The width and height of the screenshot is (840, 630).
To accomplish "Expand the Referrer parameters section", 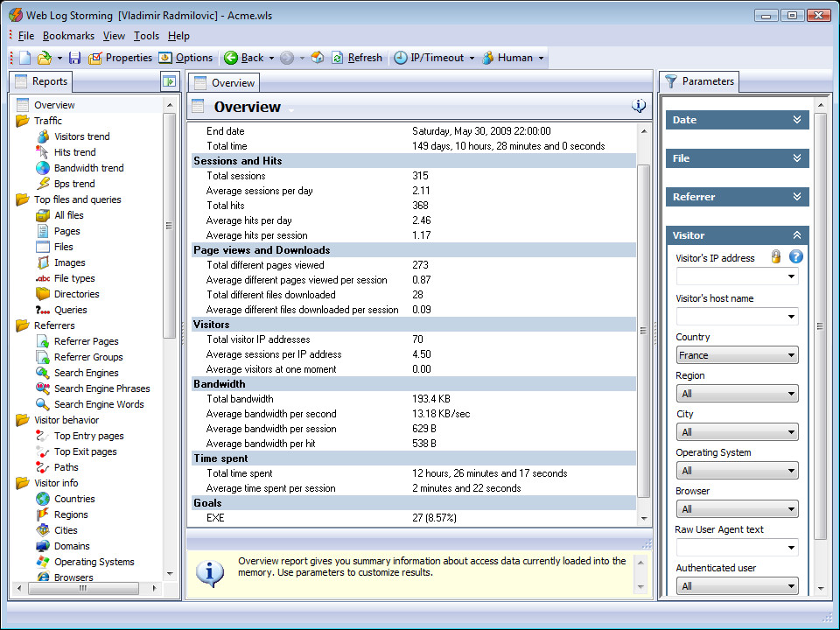I will 737,197.
